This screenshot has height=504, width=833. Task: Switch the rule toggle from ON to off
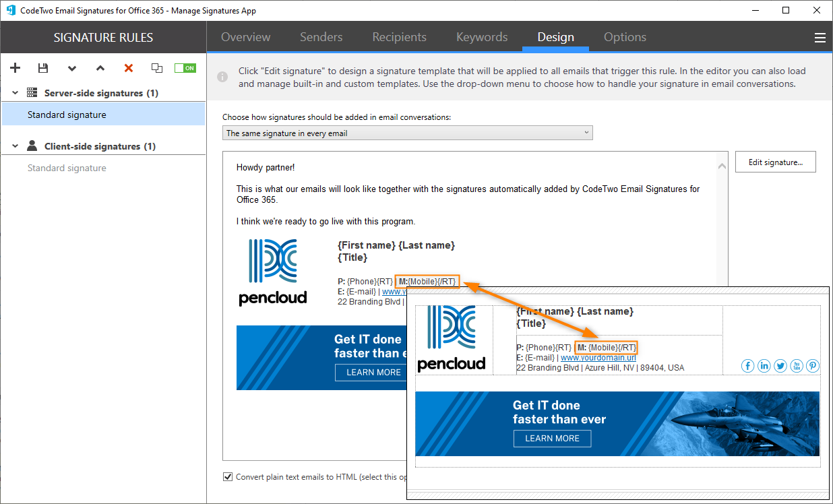(185, 67)
